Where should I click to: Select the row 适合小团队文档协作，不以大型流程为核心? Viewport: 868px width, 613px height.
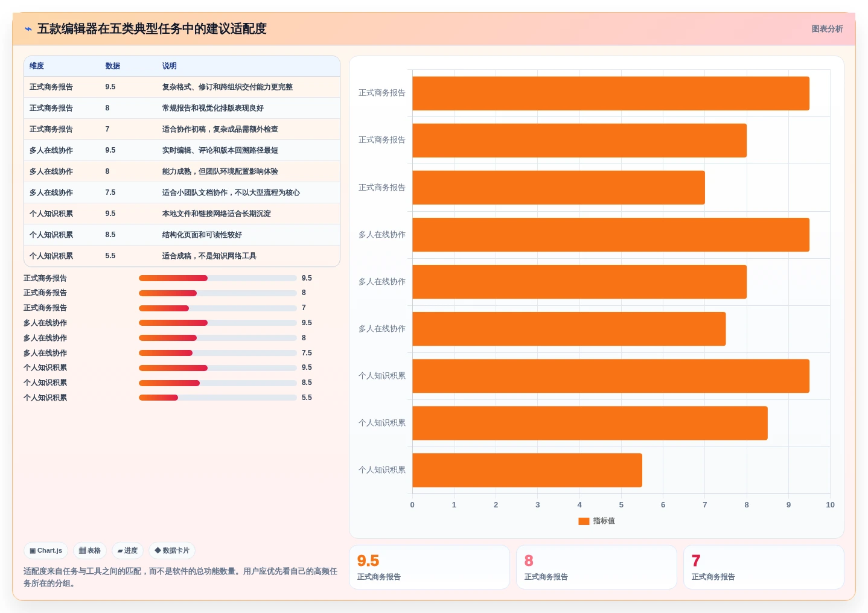[x=182, y=192]
